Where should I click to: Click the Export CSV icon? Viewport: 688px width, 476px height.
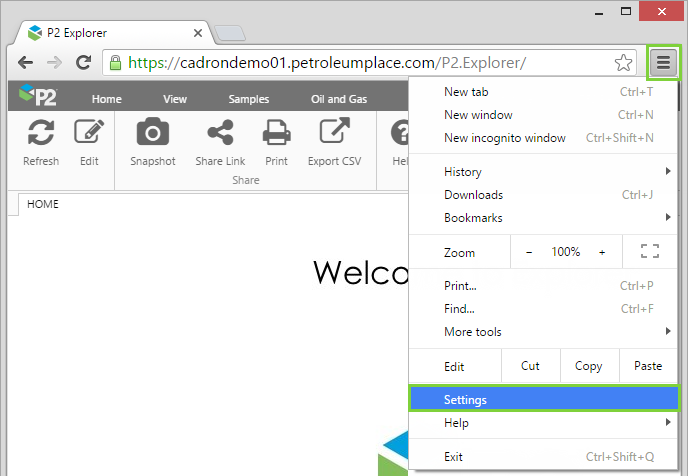(334, 130)
